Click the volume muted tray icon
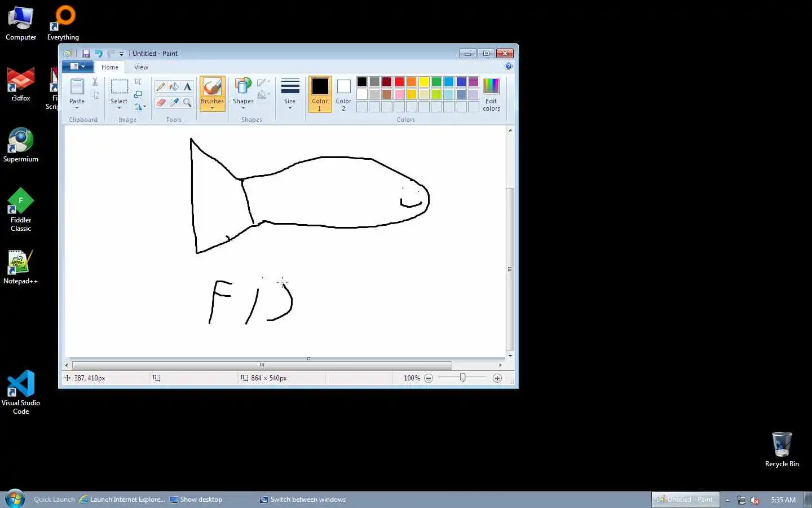Viewport: 812px width, 508px height. (x=755, y=500)
